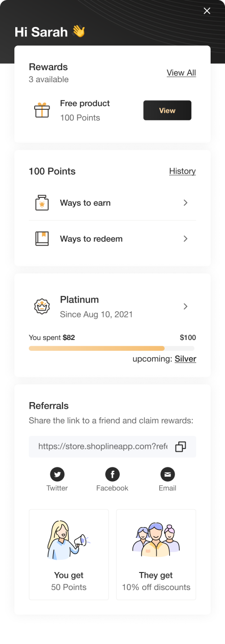Select the They get 10% off card
This screenshot has width=225, height=644.
pyautogui.click(x=156, y=555)
